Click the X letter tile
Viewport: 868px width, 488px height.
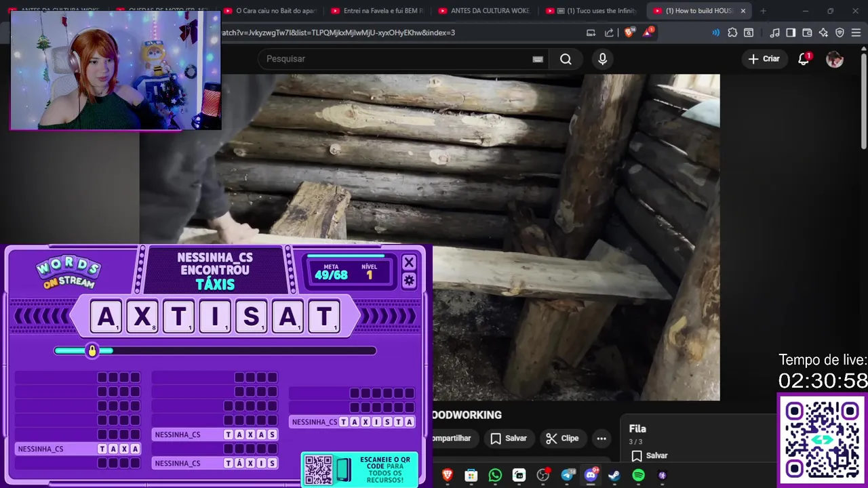coord(142,317)
